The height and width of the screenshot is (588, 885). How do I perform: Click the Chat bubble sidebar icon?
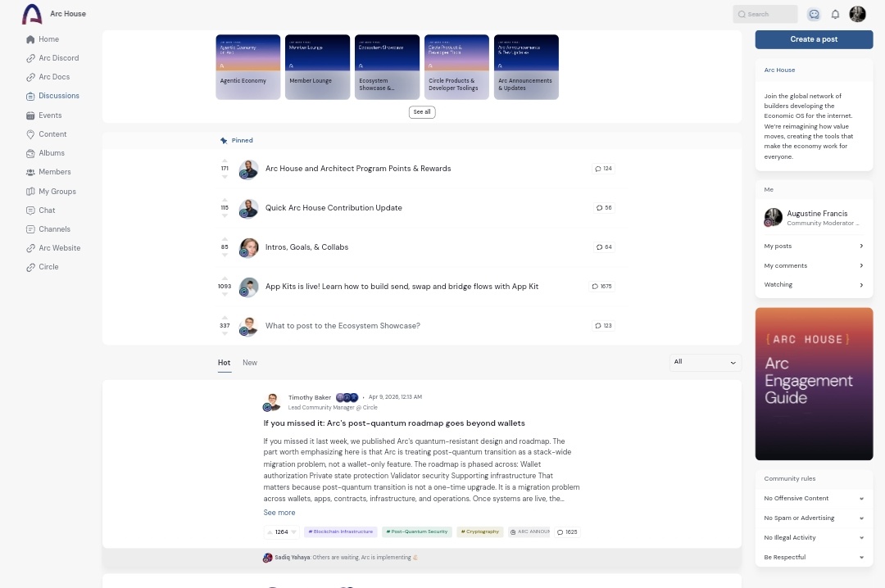30,210
